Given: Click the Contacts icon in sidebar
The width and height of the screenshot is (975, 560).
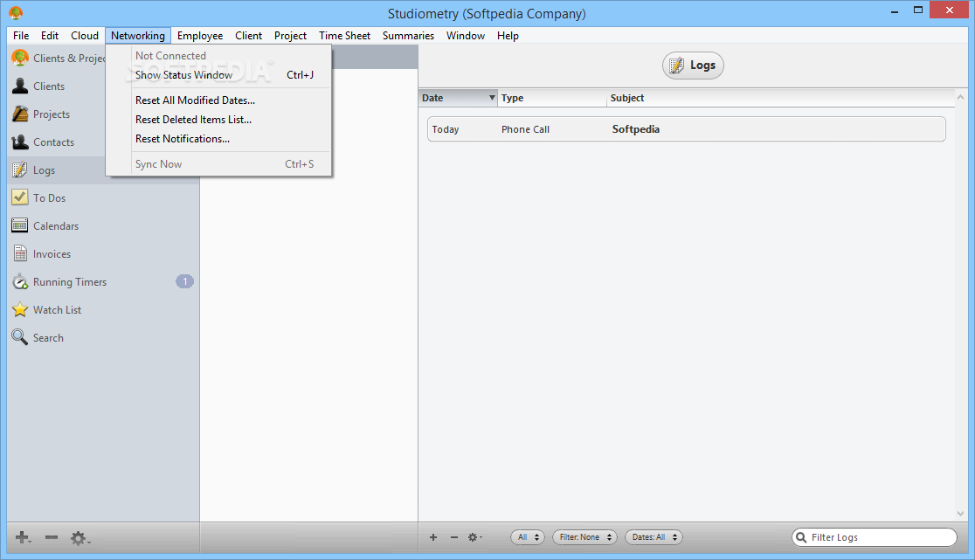Looking at the screenshot, I should pyautogui.click(x=20, y=142).
